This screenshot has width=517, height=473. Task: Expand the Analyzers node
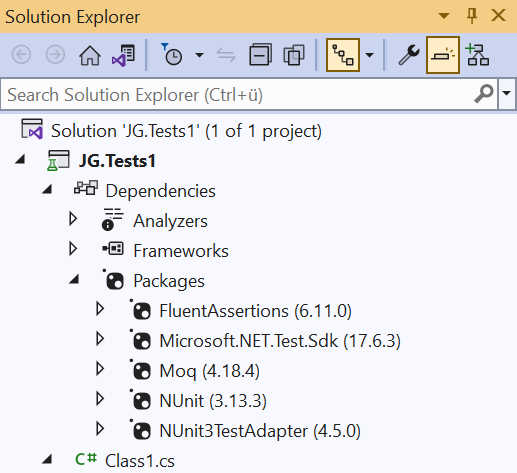coord(73,219)
